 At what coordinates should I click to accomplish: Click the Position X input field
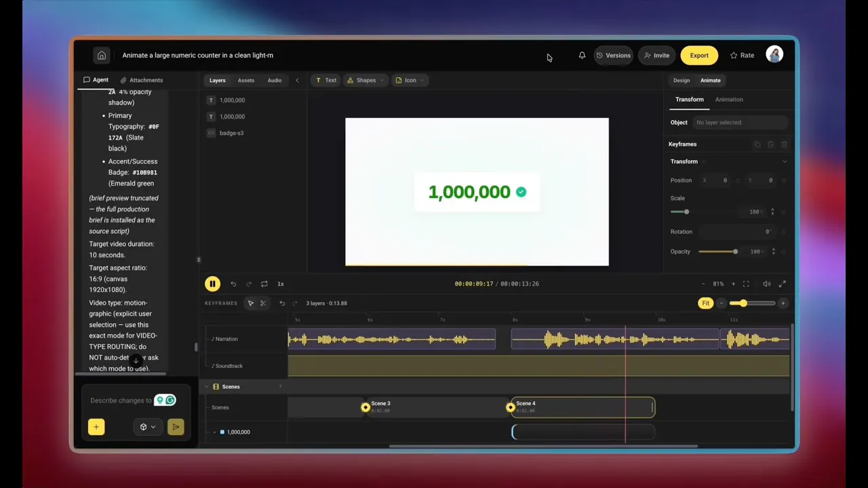click(715, 180)
